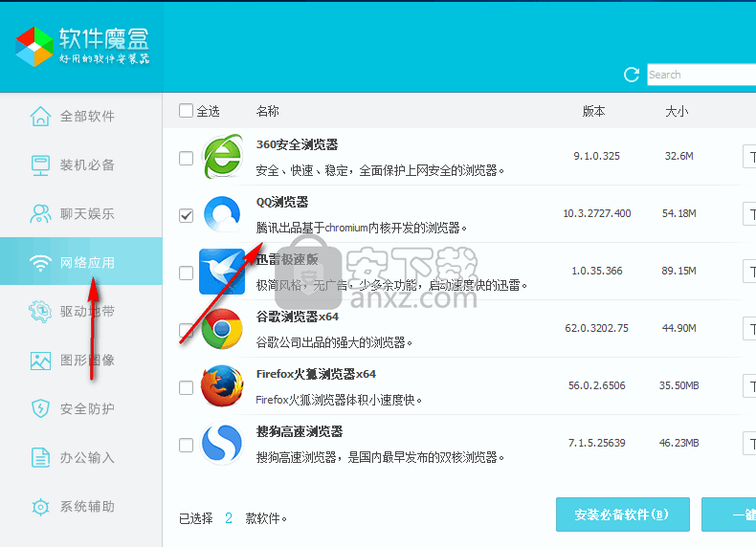The height and width of the screenshot is (547, 756).
Task: Select the Firefox火狐浏览器x64 title text
Action: (316, 374)
